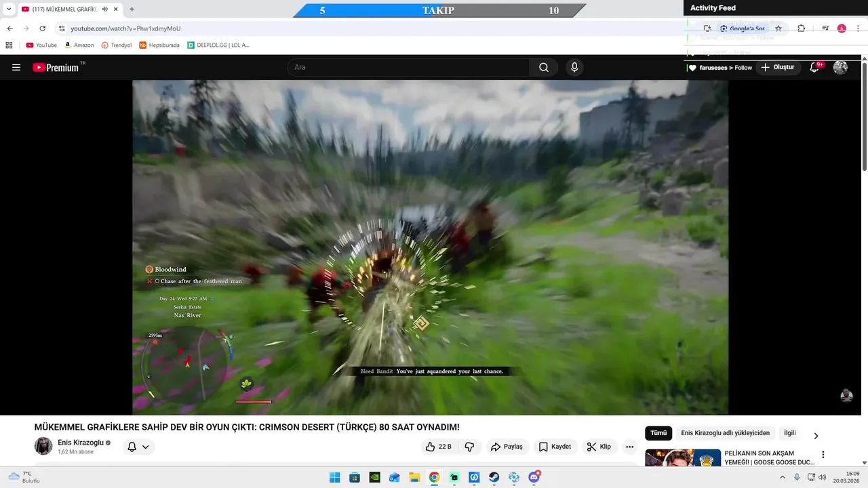Click Paylaş share button
Viewport: 868px width, 488px height.
point(507,447)
